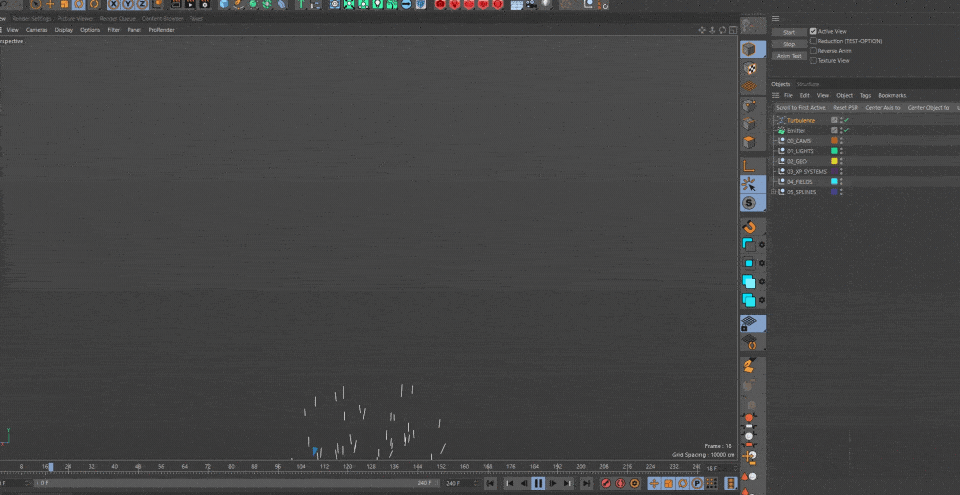Open the Edit Render Settings icon
The height and width of the screenshot is (495, 960).
point(205,4)
